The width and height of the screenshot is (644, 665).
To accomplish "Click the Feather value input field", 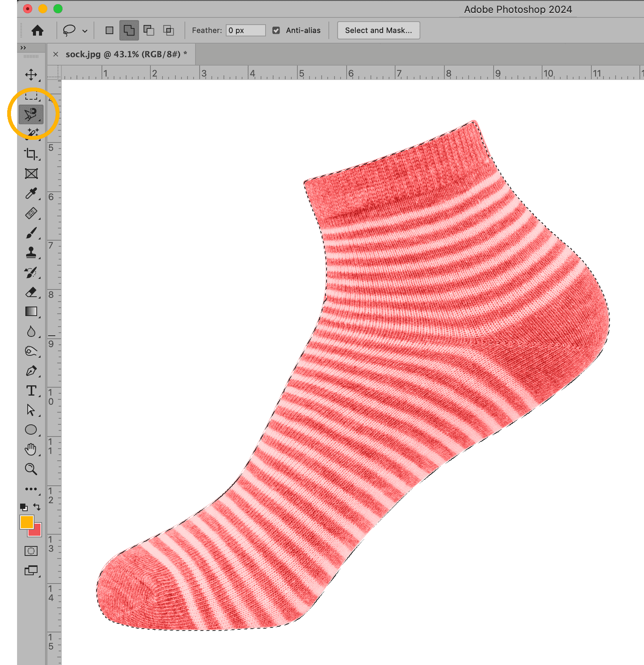I will (x=245, y=30).
